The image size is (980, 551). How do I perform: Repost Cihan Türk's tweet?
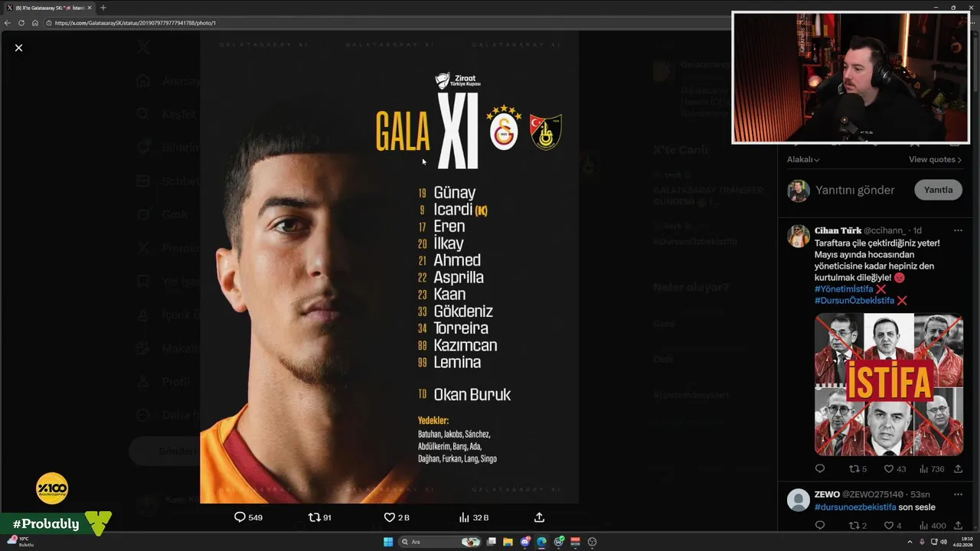857,468
